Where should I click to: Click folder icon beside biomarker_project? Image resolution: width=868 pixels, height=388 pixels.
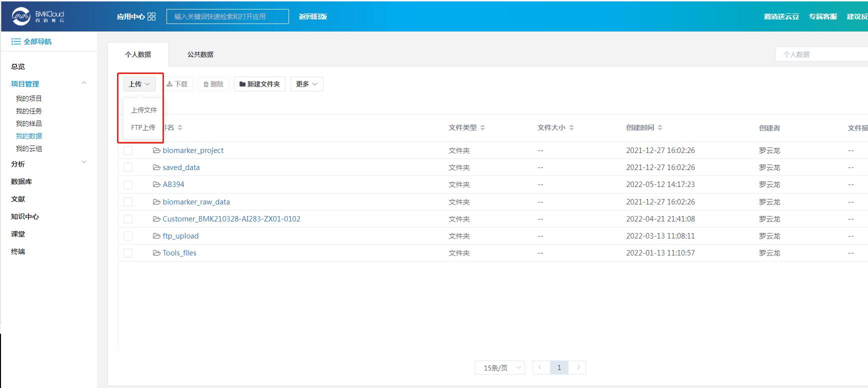156,150
